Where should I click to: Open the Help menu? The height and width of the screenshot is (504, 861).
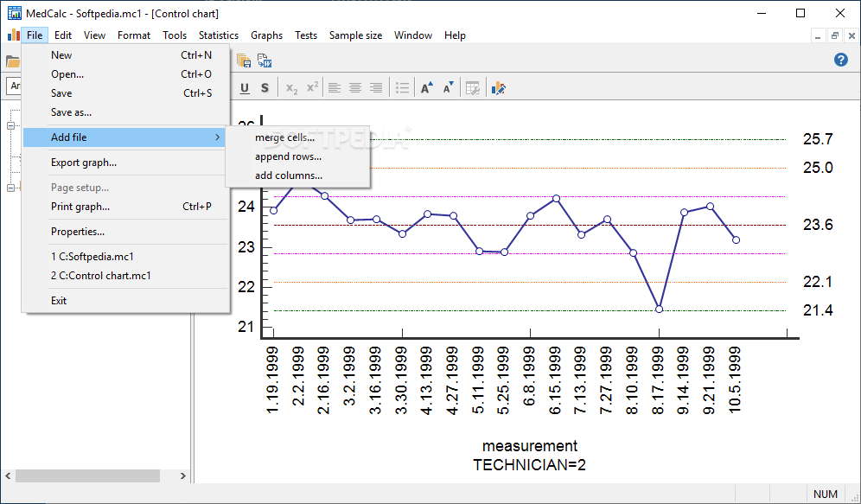pos(456,35)
